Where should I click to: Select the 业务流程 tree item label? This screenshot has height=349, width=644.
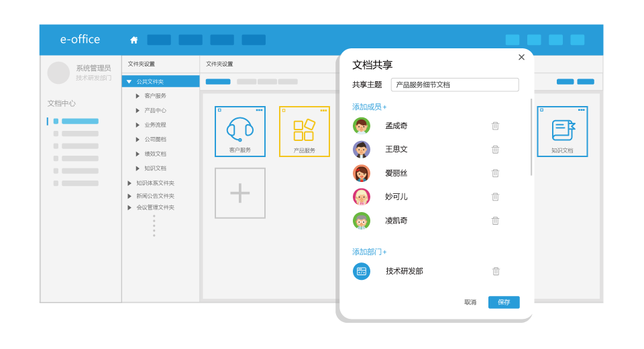click(155, 125)
